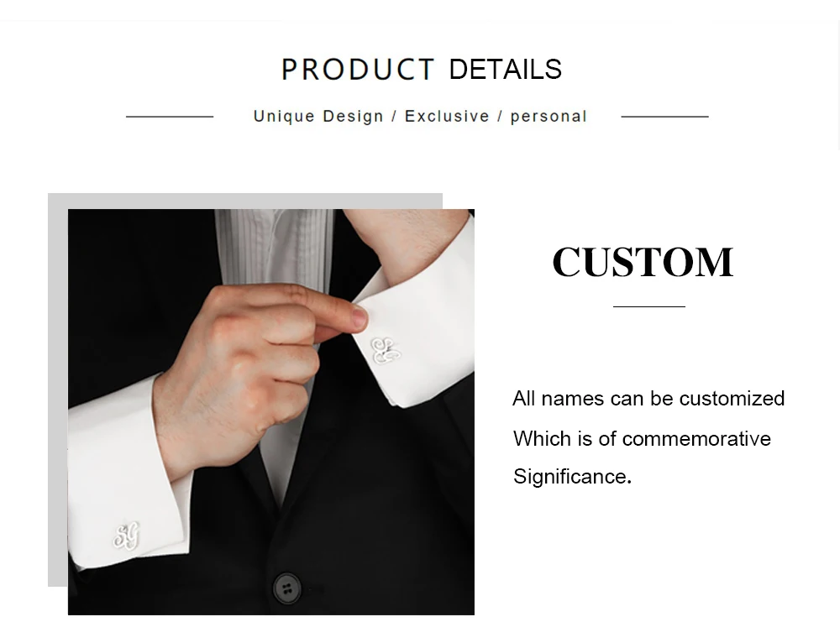Click the word personal in the tagline
840x643 pixels.
[549, 117]
